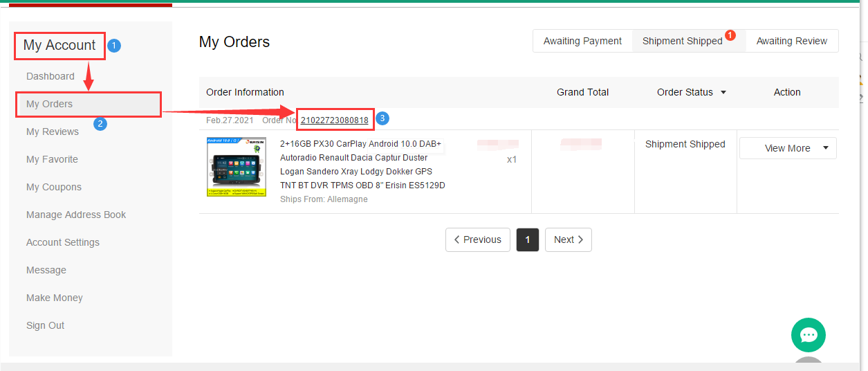Viewport: 868px width, 371px height.
Task: Click the order date Feb.27.2021
Action: point(230,120)
